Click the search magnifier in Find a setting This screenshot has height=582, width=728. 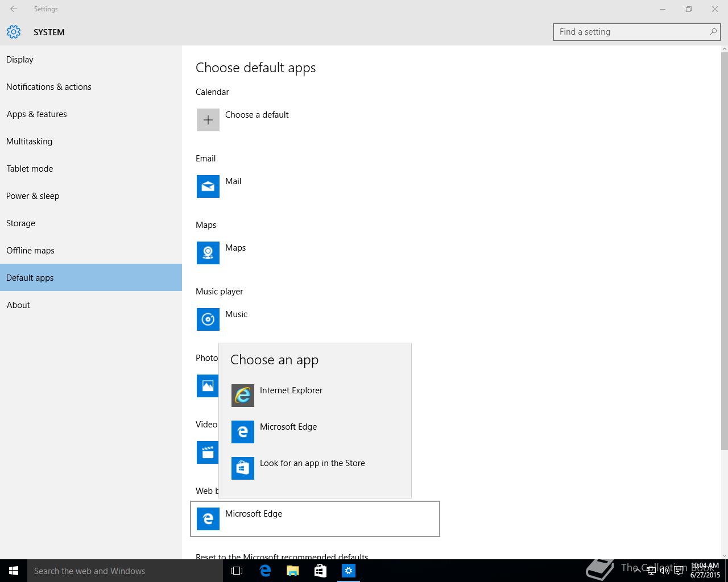pyautogui.click(x=713, y=32)
